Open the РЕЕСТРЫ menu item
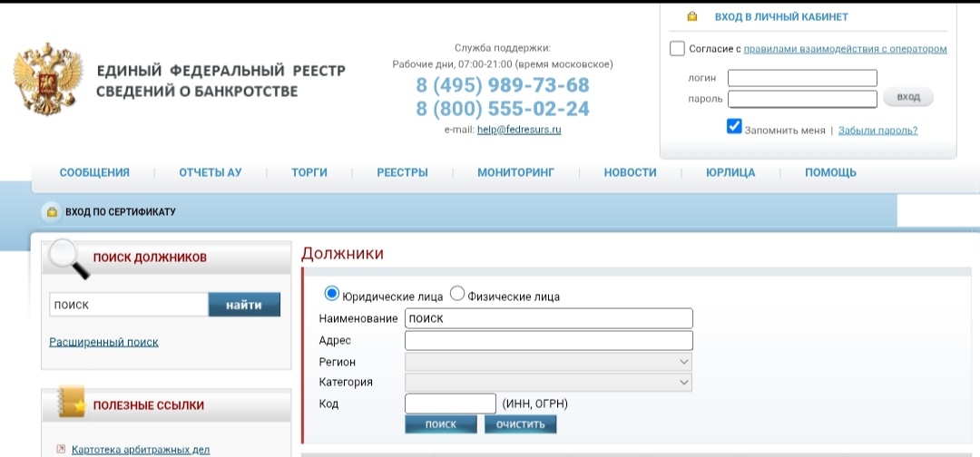 click(x=403, y=173)
